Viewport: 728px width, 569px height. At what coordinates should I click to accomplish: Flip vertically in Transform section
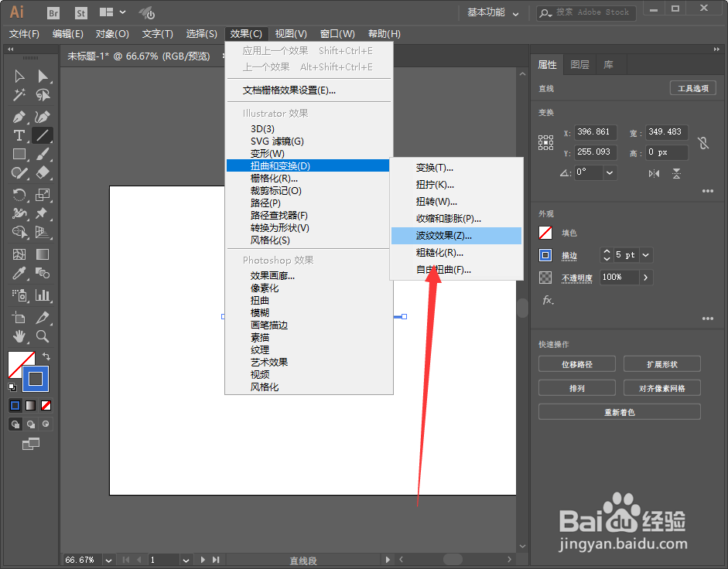point(676,174)
